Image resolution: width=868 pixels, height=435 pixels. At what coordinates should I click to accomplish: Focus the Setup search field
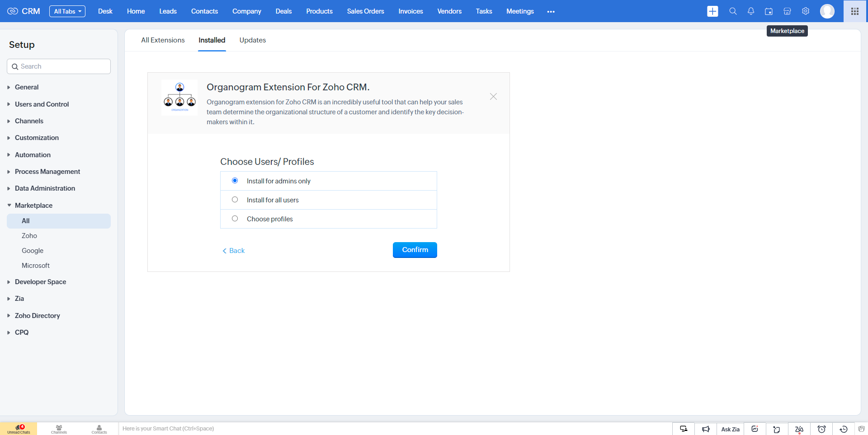(59, 66)
